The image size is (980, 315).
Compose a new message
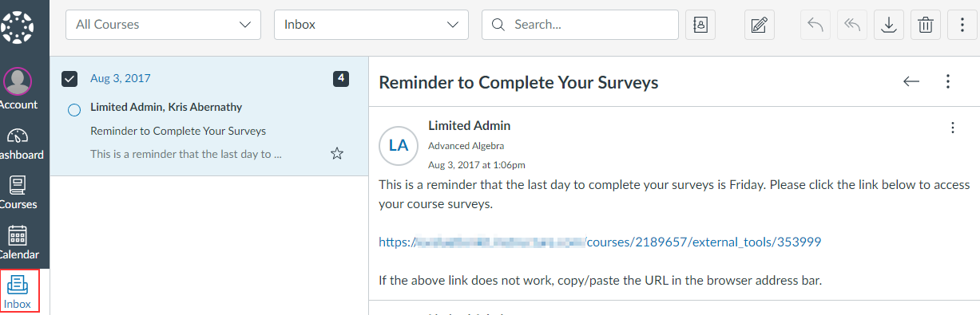(759, 25)
